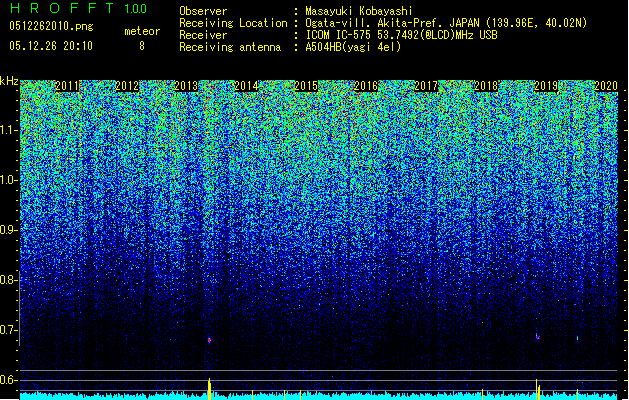The image size is (629, 400).
Task: Click the 0.6 kHz frequency axis label
Action: [x=9, y=380]
